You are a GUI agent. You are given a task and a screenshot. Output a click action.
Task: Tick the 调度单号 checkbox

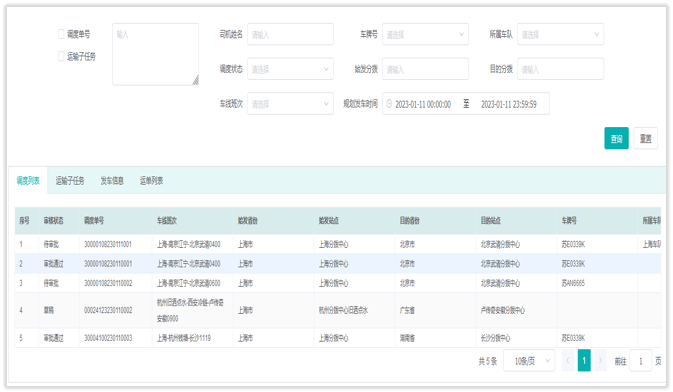pyautogui.click(x=61, y=34)
